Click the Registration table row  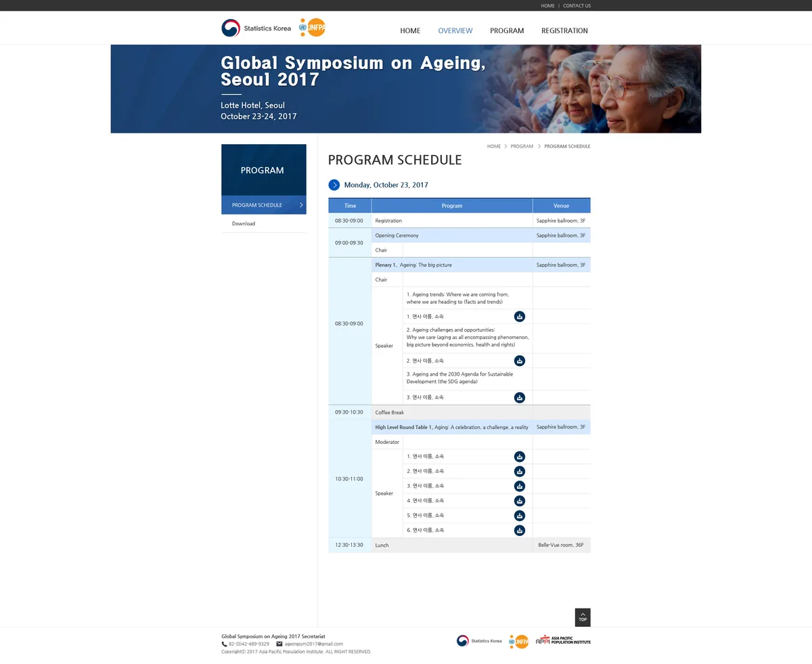pyautogui.click(x=459, y=221)
